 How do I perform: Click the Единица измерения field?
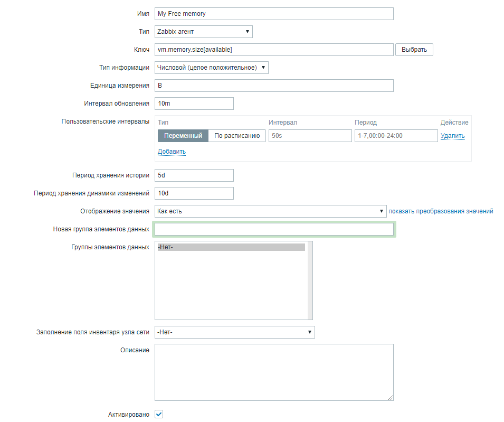[x=274, y=86]
